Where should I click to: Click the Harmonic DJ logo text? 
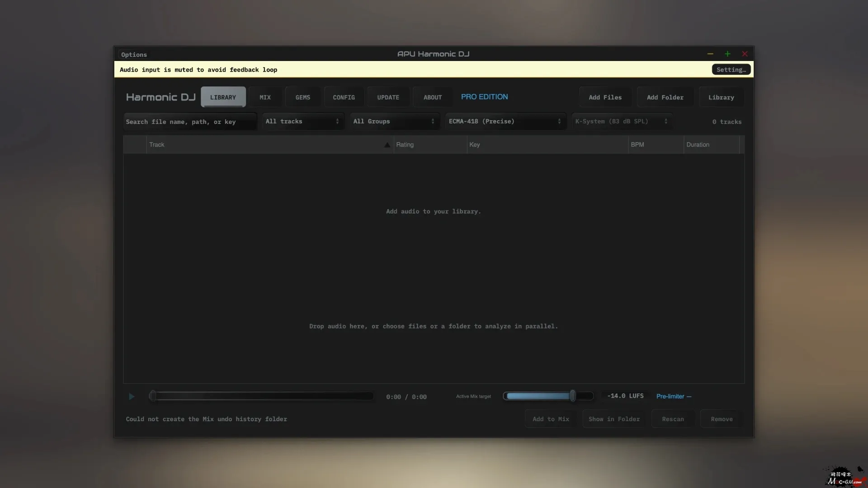click(x=160, y=97)
